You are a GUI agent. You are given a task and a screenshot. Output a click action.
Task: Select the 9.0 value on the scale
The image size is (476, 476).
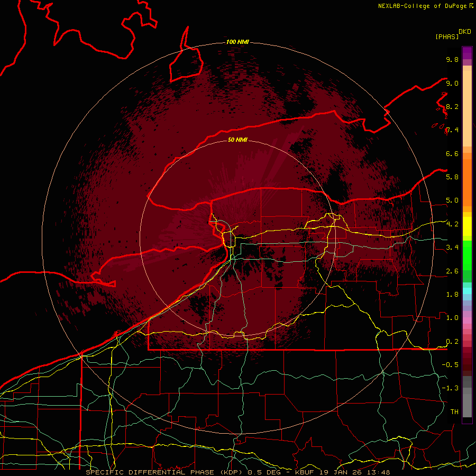(x=452, y=83)
